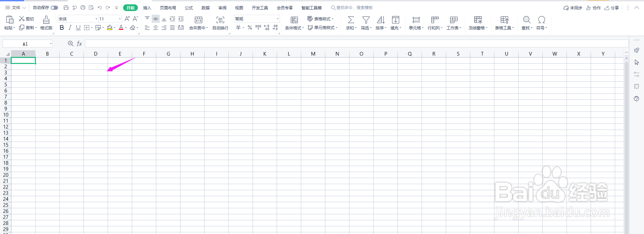The width and height of the screenshot is (644, 234).
Task: Click the Justify alignment icon
Action: click(x=172, y=28)
